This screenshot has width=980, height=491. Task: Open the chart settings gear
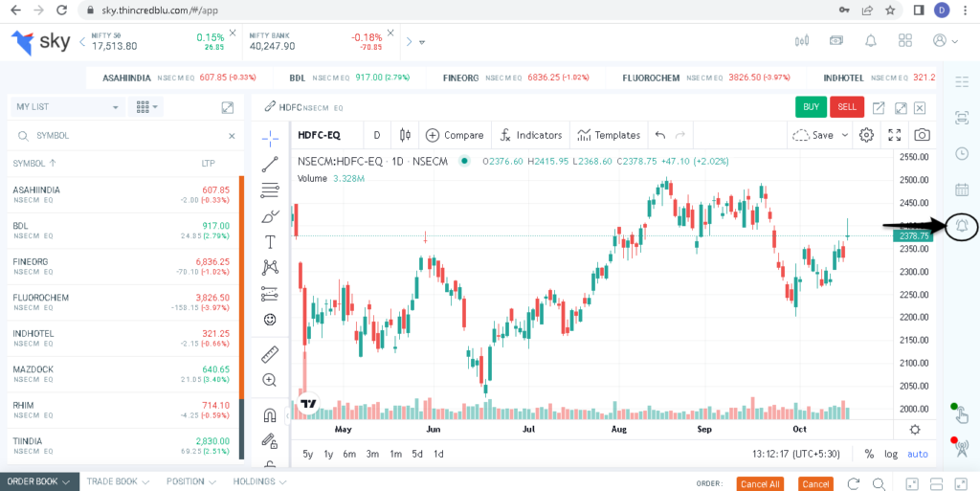tap(865, 135)
